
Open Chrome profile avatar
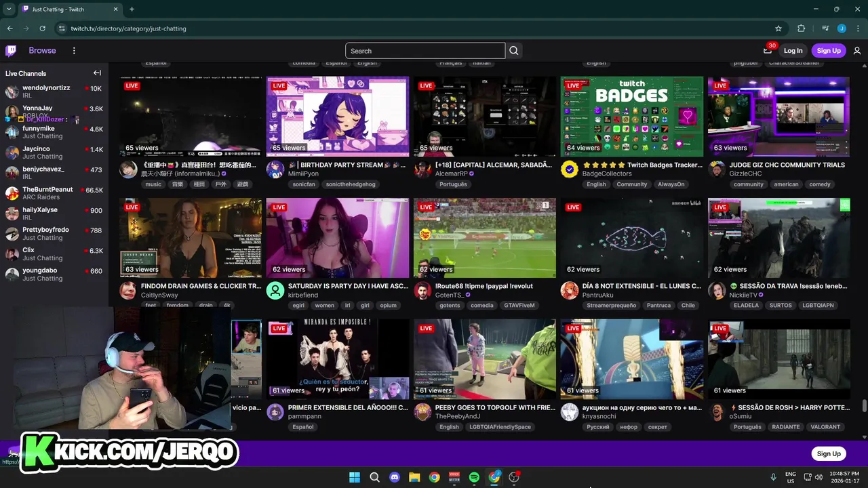click(842, 28)
